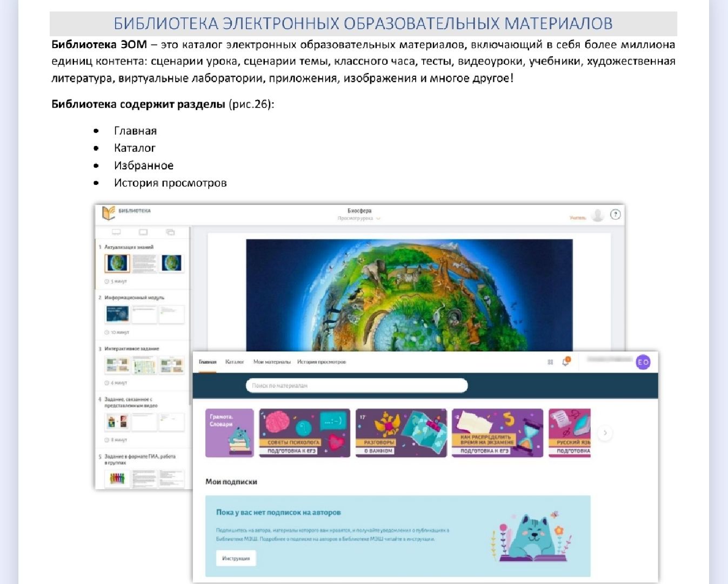Click the Библиотека book logo icon
The height and width of the screenshot is (584, 728).
click(109, 213)
